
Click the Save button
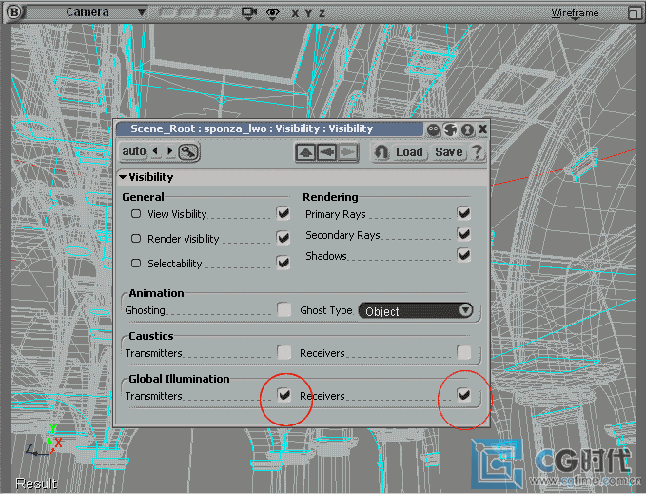click(448, 152)
